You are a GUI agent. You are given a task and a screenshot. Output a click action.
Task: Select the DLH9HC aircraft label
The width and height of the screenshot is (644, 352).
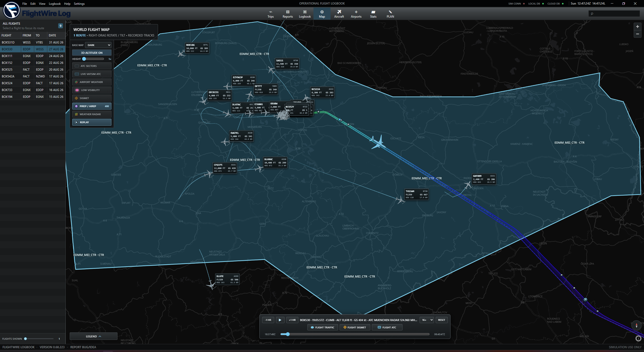pyautogui.click(x=275, y=162)
